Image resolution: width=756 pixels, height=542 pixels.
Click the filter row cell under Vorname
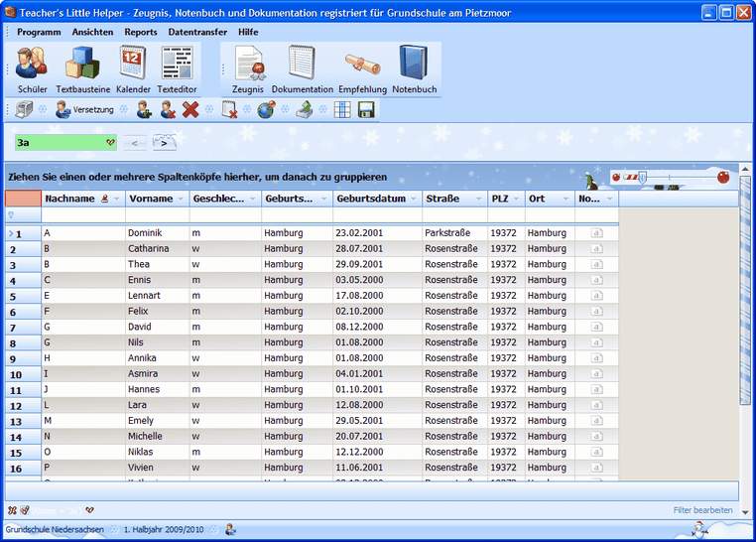pos(158,215)
